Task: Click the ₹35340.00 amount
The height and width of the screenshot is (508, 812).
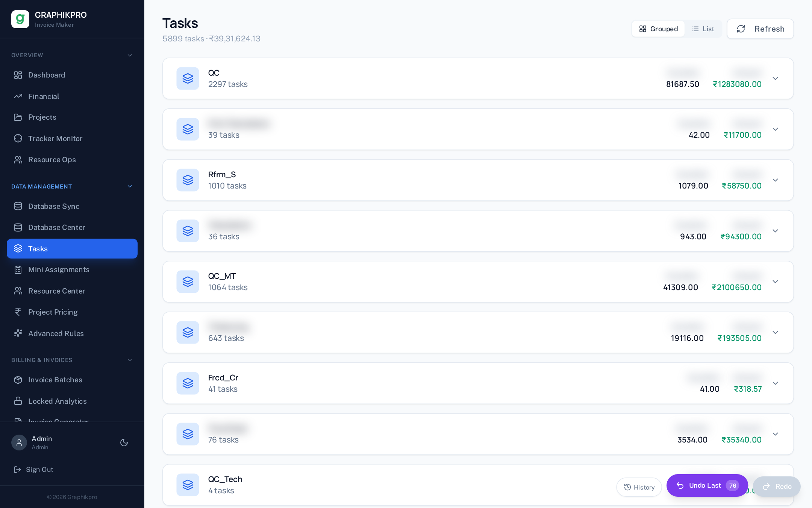Action: [742, 440]
